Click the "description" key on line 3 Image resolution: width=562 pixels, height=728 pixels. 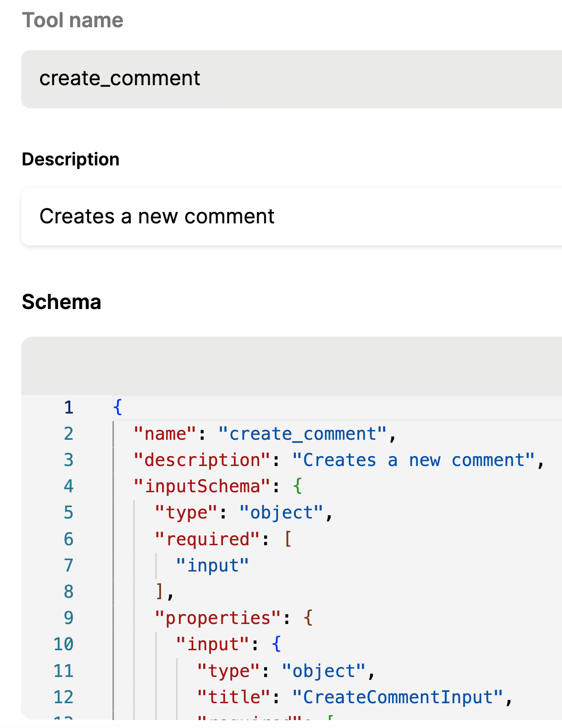coord(203,460)
